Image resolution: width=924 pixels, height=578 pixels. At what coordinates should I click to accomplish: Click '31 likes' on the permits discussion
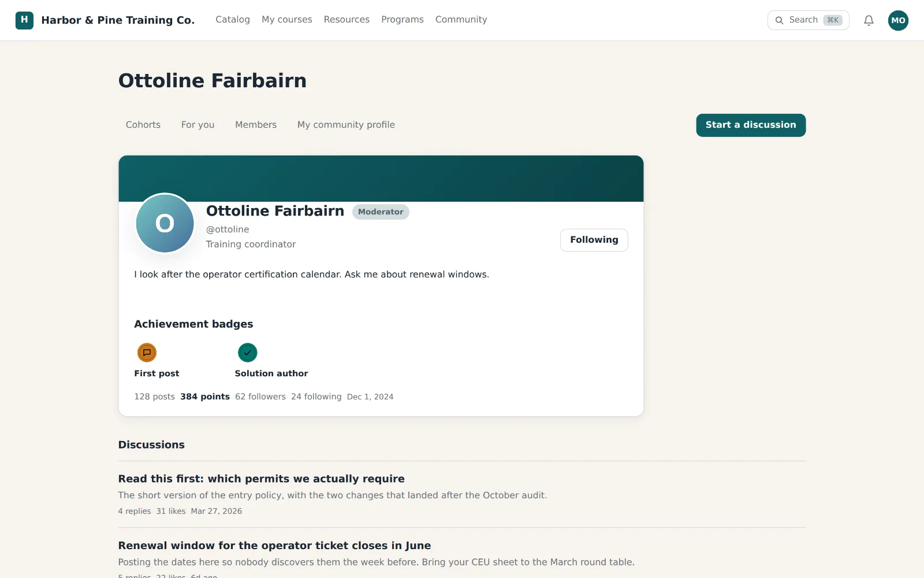(171, 512)
